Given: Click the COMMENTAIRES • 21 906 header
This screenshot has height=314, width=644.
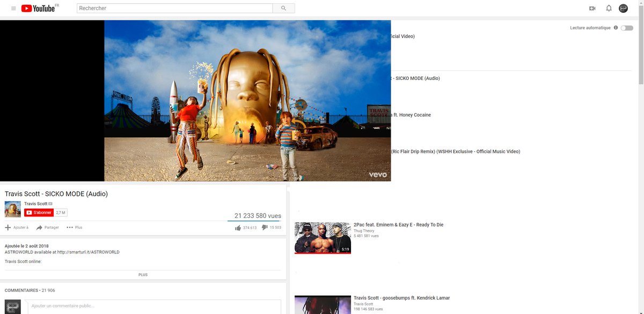Looking at the screenshot, I should (30, 290).
